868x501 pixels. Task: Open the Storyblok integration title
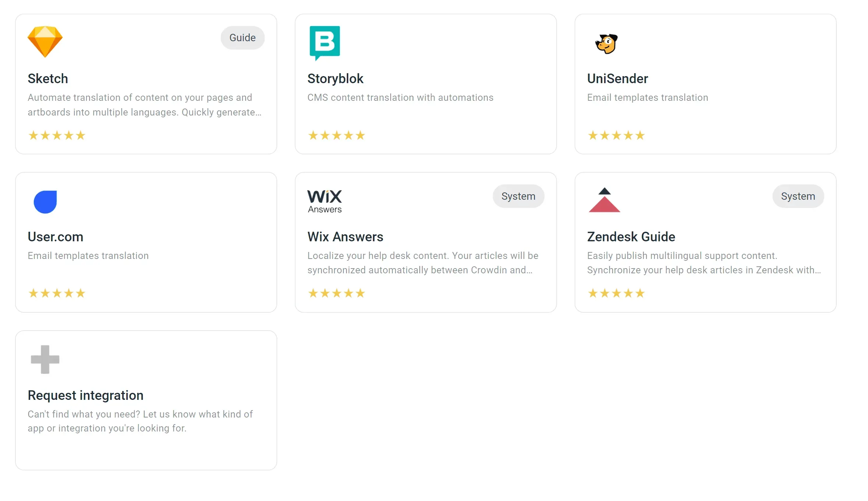point(335,79)
